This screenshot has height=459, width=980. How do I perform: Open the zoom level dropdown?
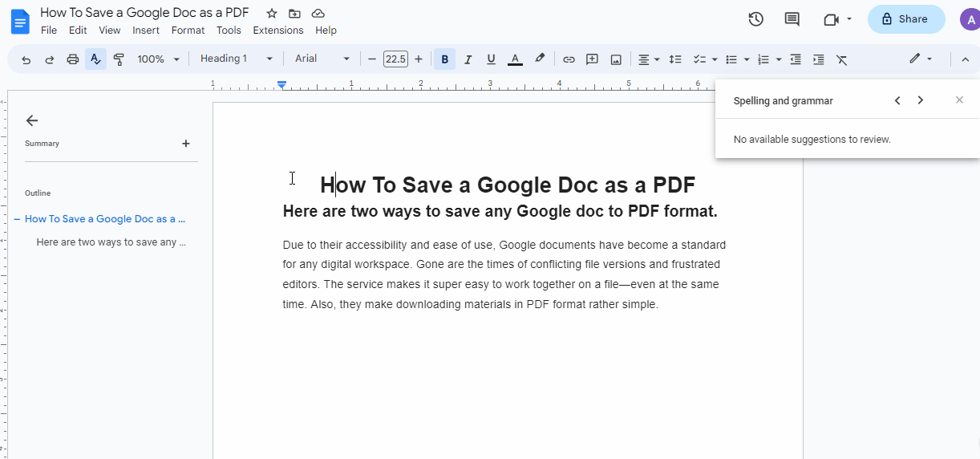click(159, 59)
